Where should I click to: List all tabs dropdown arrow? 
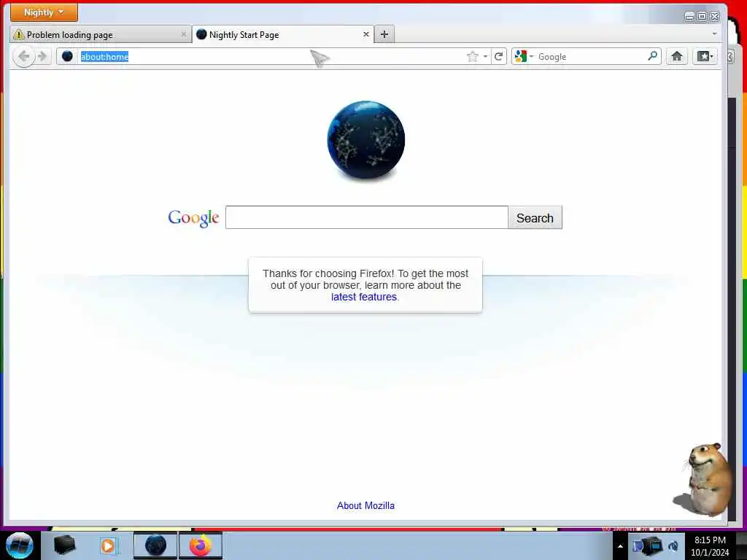(714, 34)
